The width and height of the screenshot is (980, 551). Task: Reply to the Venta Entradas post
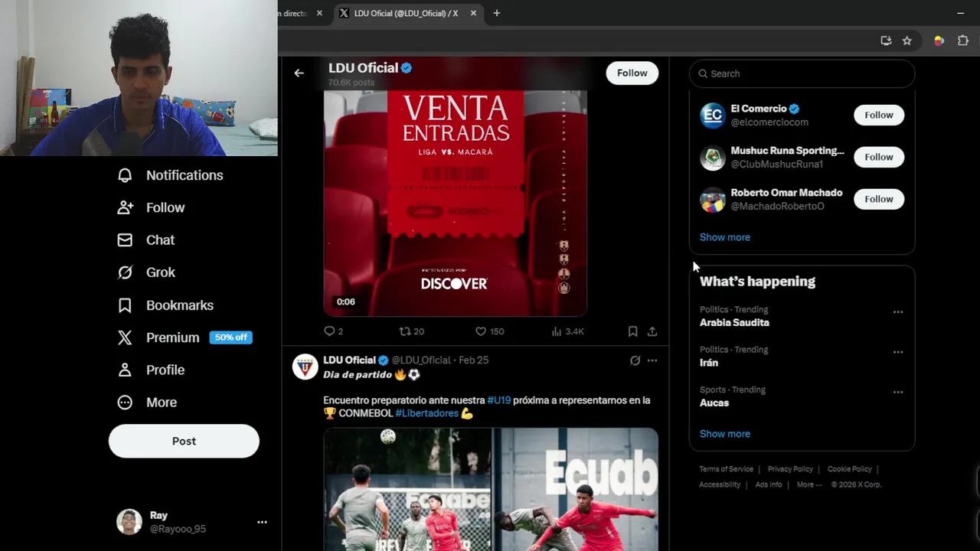329,331
